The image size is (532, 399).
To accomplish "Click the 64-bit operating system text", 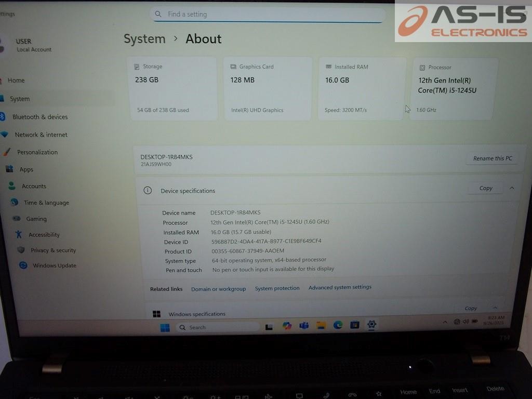I will point(269,260).
